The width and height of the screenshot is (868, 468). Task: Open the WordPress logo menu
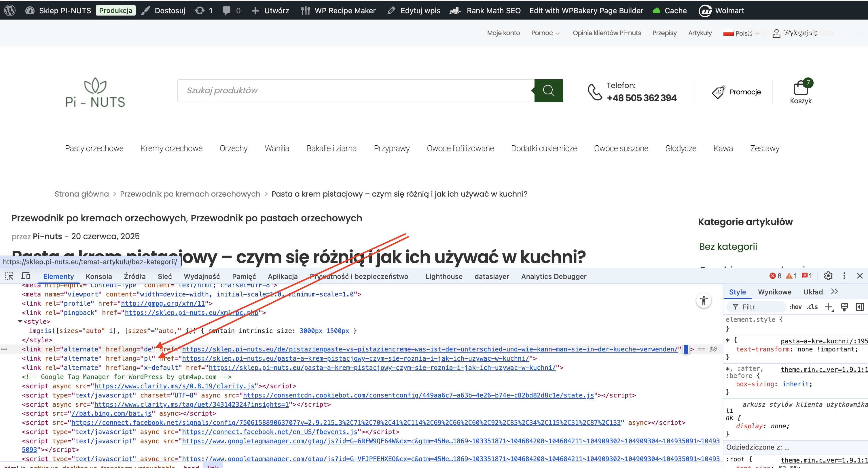(10, 10)
